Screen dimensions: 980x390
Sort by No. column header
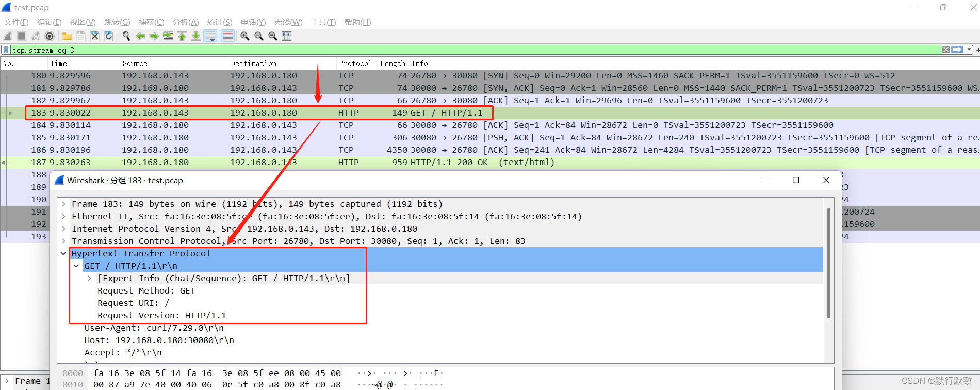pyautogui.click(x=24, y=63)
